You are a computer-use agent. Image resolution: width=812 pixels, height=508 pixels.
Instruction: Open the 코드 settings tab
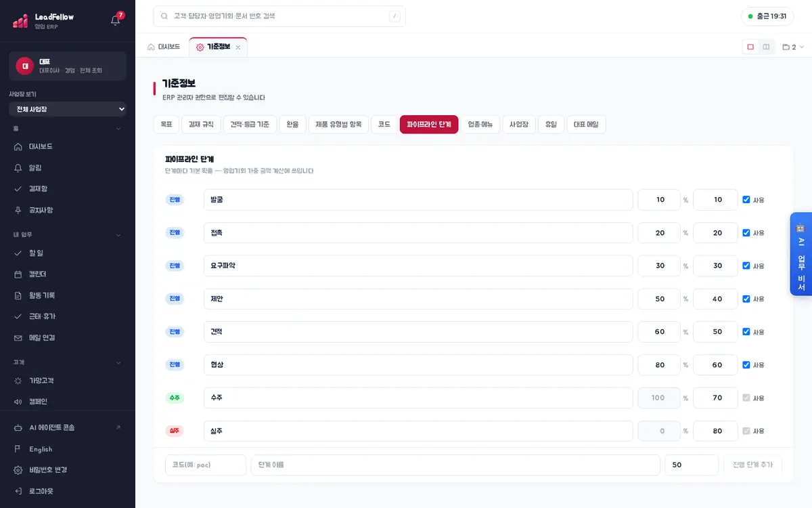(x=384, y=125)
